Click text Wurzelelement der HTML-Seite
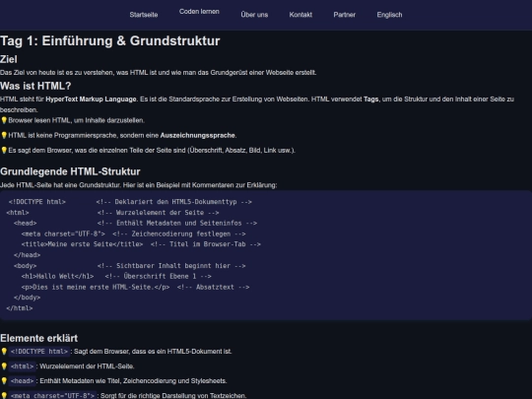532x399 pixels. click(x=87, y=366)
